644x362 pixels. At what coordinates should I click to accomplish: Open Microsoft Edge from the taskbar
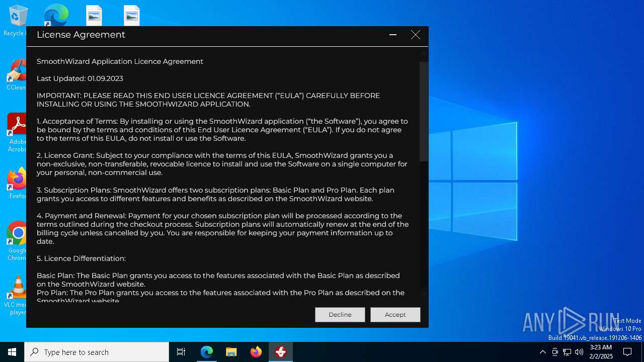[207, 352]
